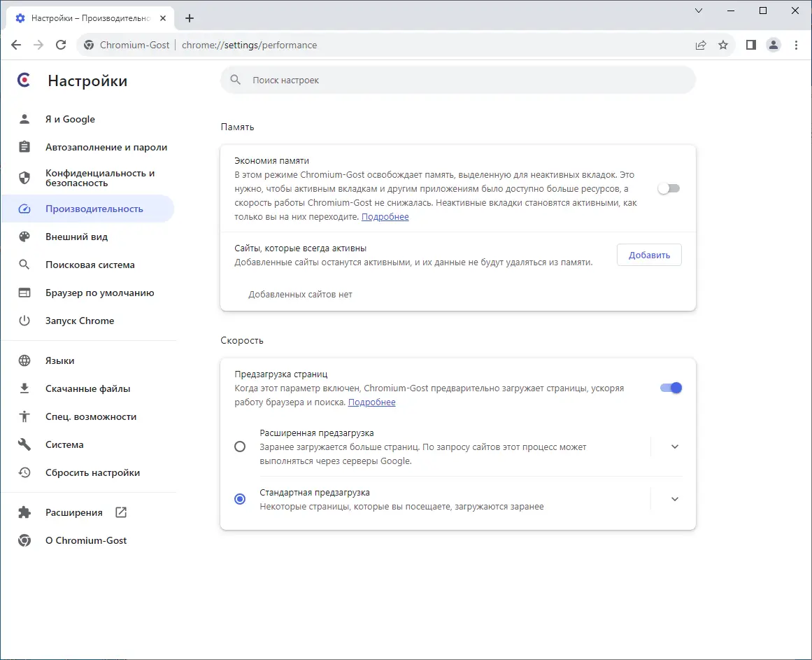Expand Стандартная предзагрузка details chevron
The width and height of the screenshot is (812, 660).
click(674, 499)
